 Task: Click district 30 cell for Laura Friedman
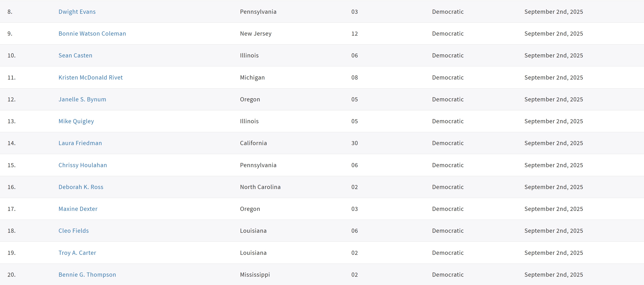point(355,143)
